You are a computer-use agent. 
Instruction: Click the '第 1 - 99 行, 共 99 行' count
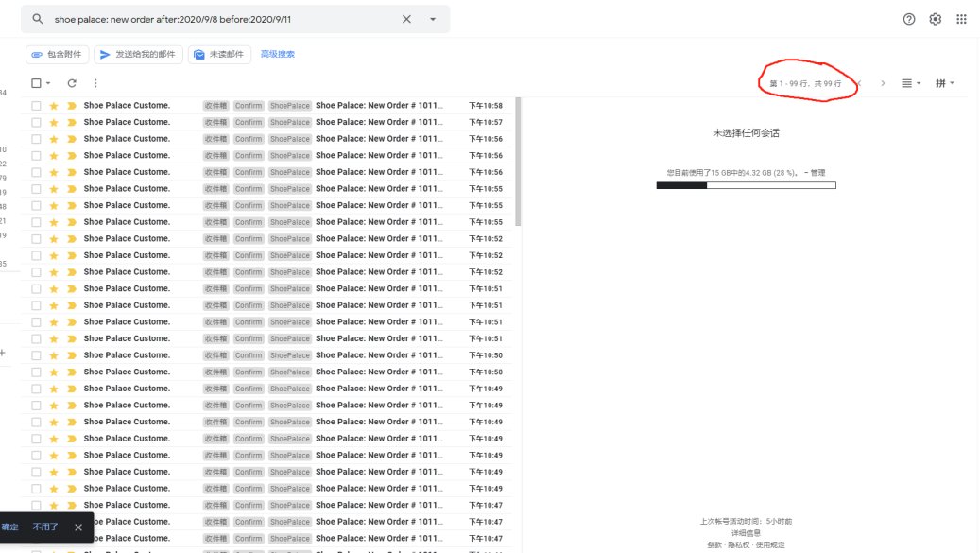pyautogui.click(x=805, y=84)
